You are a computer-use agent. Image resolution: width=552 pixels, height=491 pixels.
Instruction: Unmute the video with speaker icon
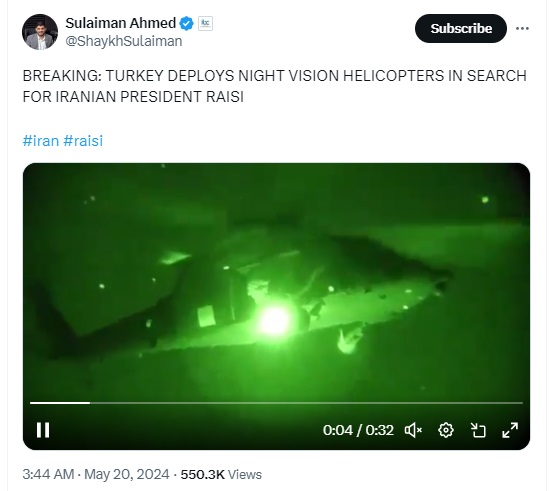click(x=413, y=430)
